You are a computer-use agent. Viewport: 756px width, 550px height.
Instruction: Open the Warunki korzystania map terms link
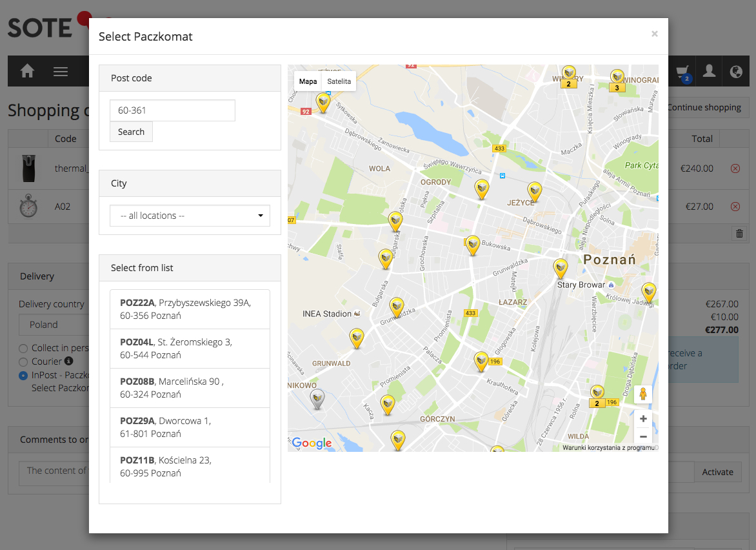click(x=610, y=448)
